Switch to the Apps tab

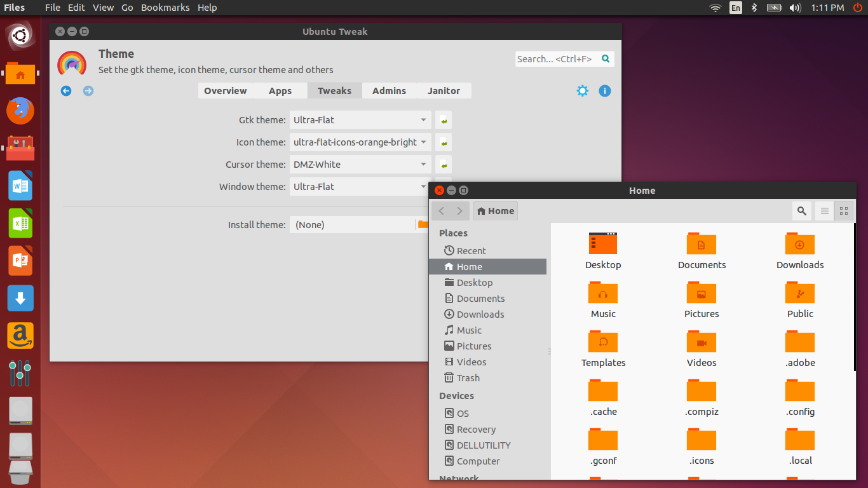(x=280, y=91)
